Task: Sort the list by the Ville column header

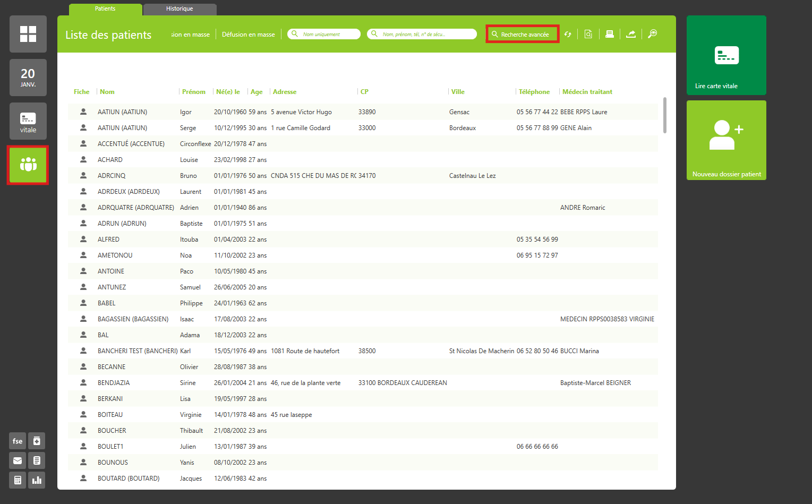Action: [458, 92]
